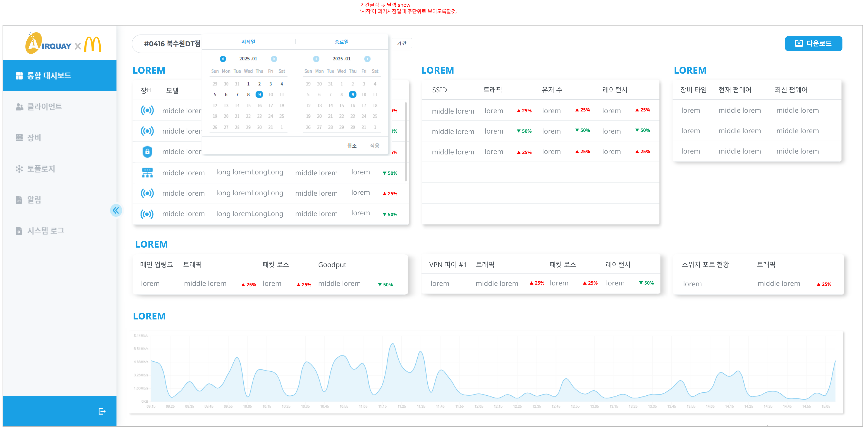Viewport: 868px width, 439px height.
Task: Open the 기간 period selector
Action: [402, 43]
